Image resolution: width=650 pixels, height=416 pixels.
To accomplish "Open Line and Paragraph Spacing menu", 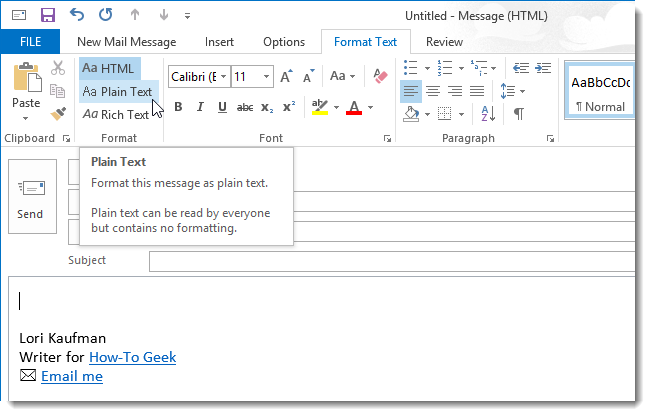I will click(x=512, y=91).
